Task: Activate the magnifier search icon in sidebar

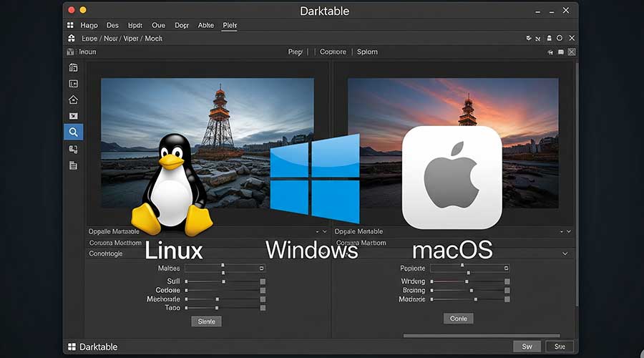Action: click(73, 132)
